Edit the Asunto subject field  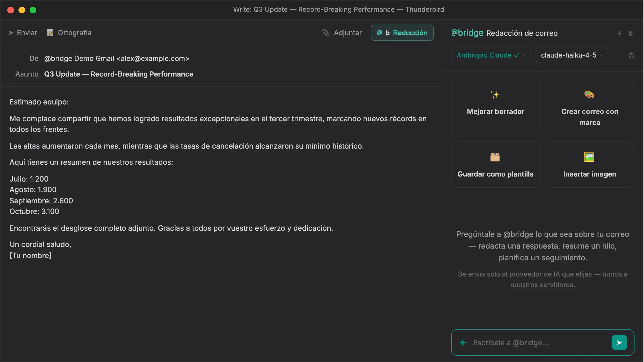(x=119, y=74)
